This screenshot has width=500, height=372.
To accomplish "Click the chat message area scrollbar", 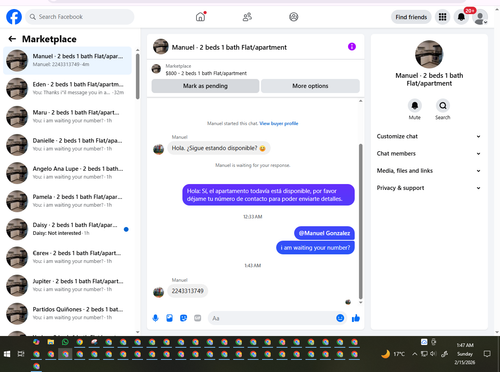I will click(x=360, y=222).
